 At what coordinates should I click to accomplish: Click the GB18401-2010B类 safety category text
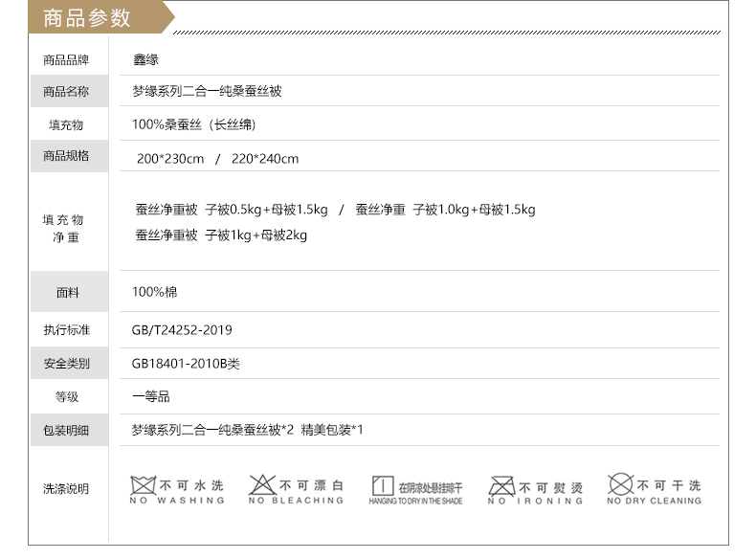(x=186, y=364)
